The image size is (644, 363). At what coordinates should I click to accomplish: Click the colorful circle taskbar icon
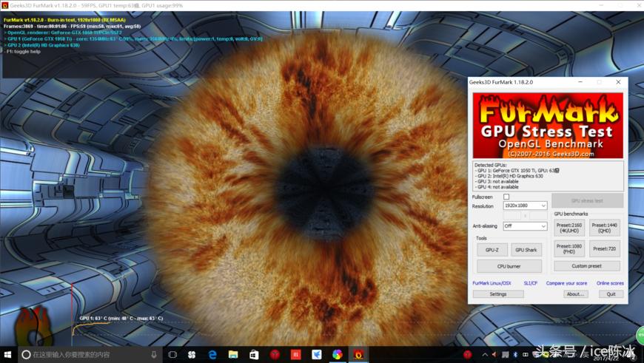[x=338, y=355]
